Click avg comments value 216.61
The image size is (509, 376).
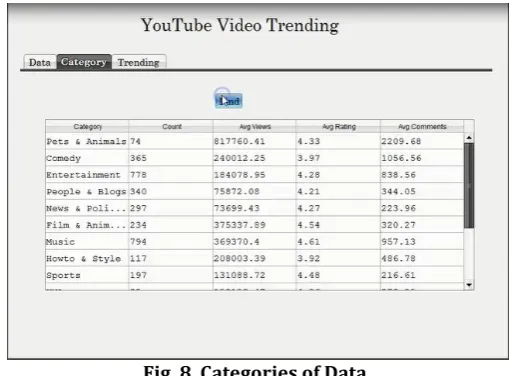tap(399, 275)
